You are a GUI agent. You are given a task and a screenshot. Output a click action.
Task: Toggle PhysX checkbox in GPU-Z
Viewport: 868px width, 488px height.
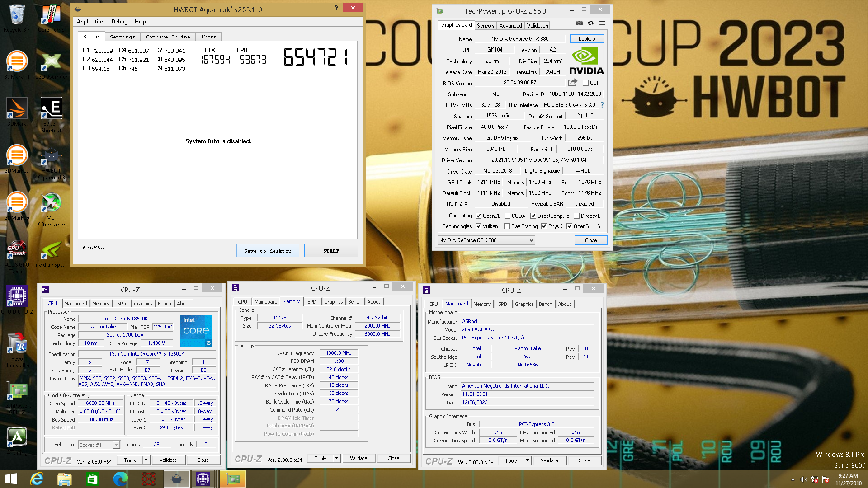pos(544,226)
